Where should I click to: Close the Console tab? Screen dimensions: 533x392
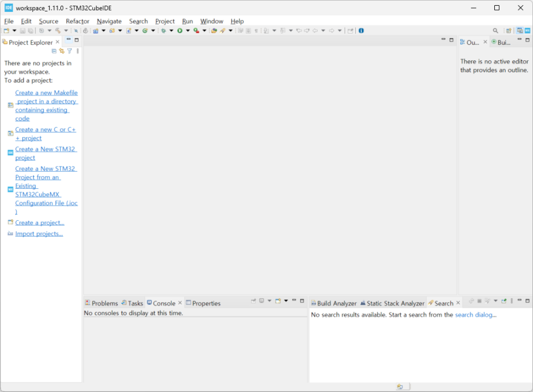coord(180,303)
